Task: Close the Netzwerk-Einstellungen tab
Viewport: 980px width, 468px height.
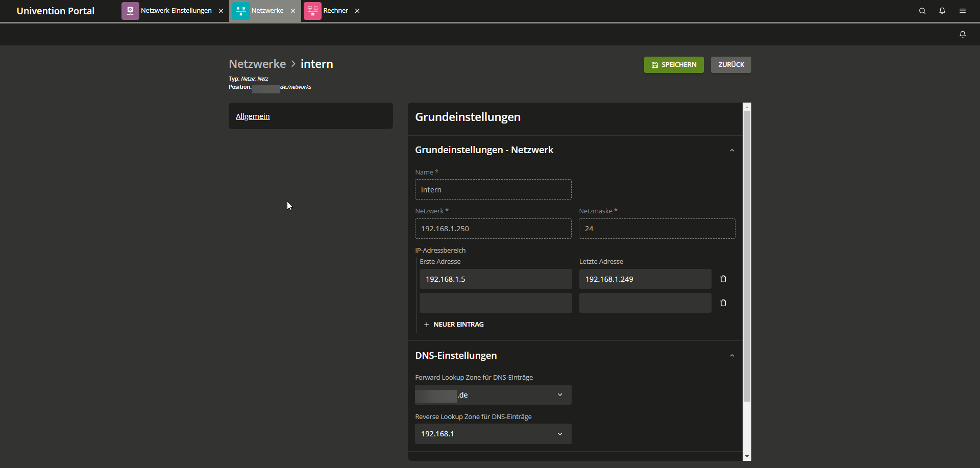Action: (x=221, y=11)
